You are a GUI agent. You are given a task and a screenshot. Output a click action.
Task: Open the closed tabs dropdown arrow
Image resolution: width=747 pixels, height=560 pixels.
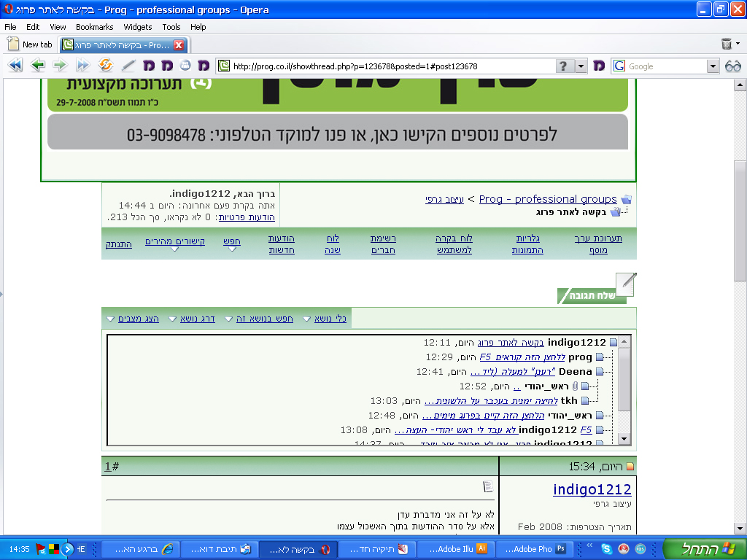click(x=738, y=43)
